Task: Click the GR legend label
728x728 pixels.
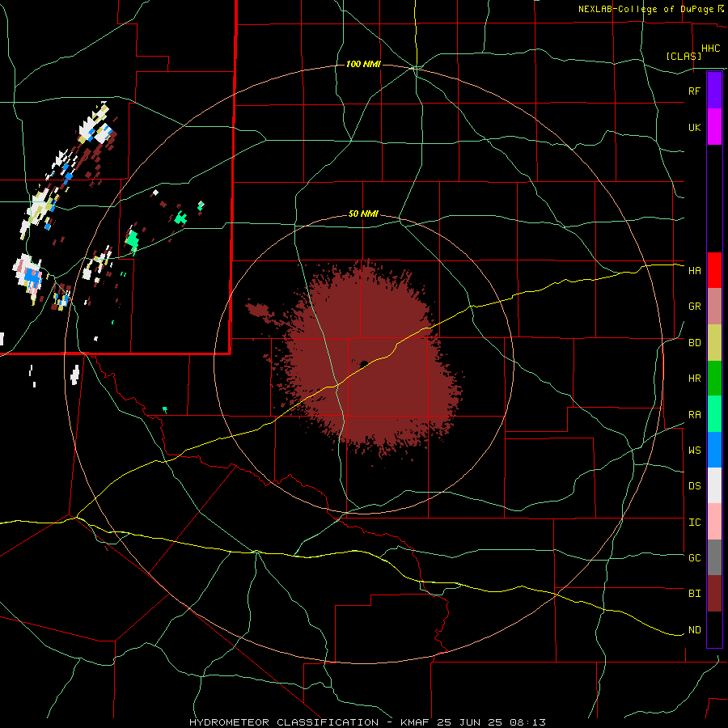Action: [694, 307]
